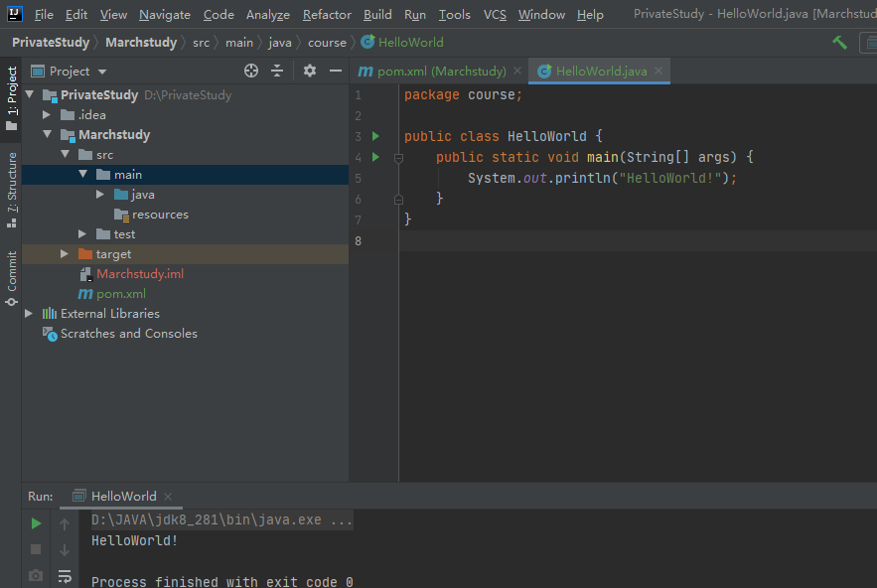Click the collapse all icon in Project panel

click(x=277, y=71)
